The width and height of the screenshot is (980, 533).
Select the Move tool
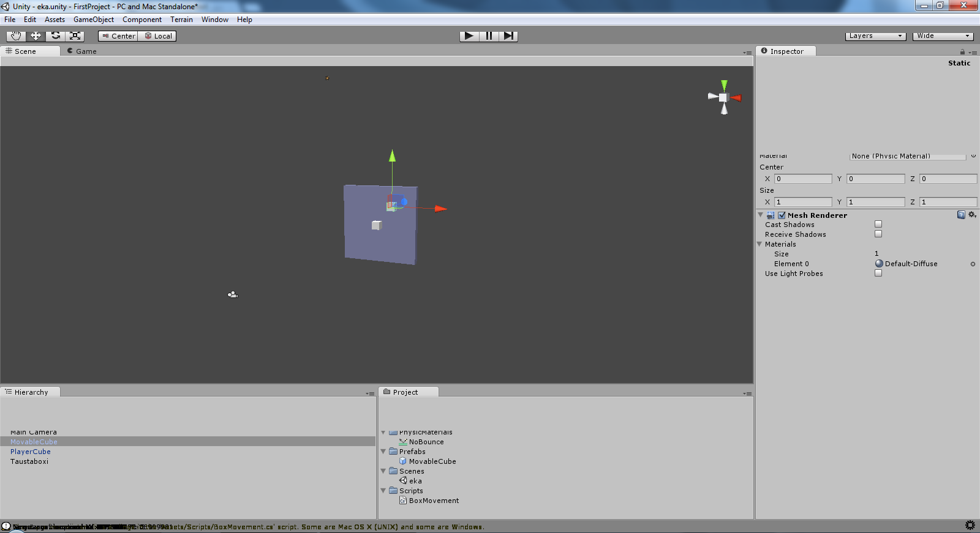click(36, 36)
